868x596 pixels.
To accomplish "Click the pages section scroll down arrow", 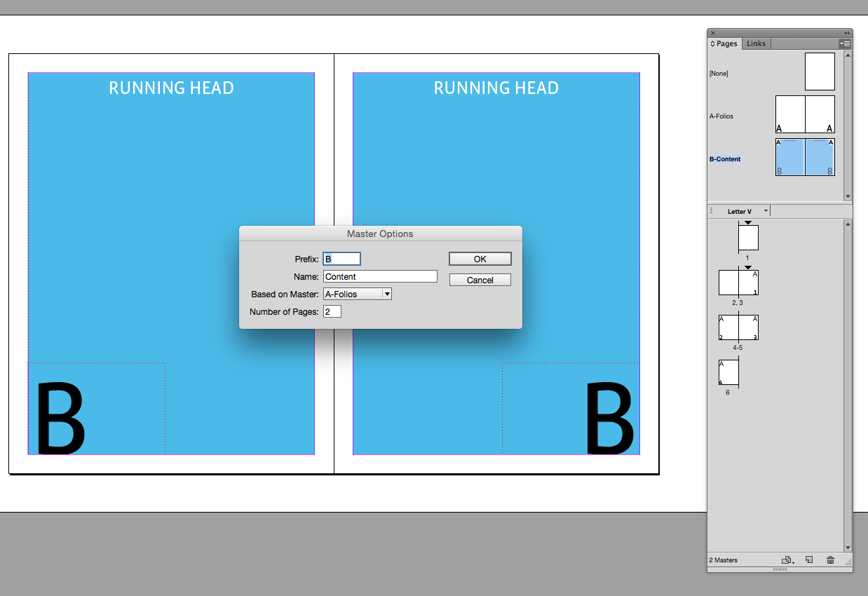I will pos(848,548).
